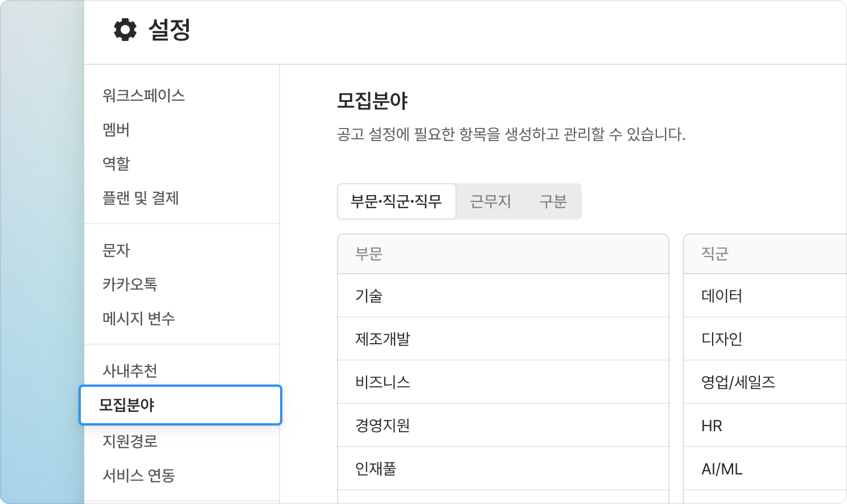Navigate to 카카오톡 settings
Screen dimensions: 847x504
click(x=130, y=284)
